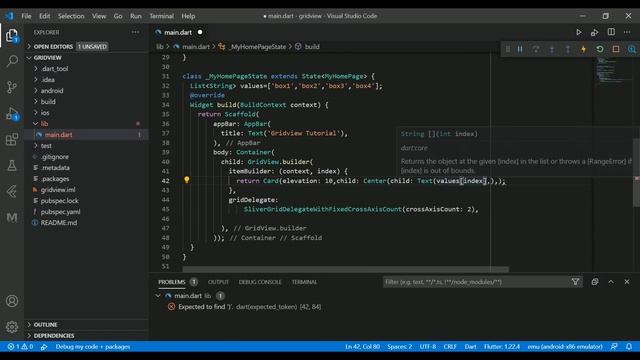
Task: Open the Help menu
Action: [188, 16]
